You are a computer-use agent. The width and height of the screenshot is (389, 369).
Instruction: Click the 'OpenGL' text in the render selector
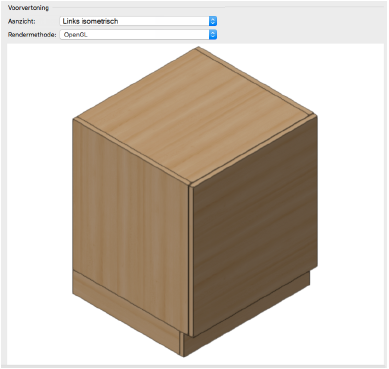pyautogui.click(x=76, y=34)
